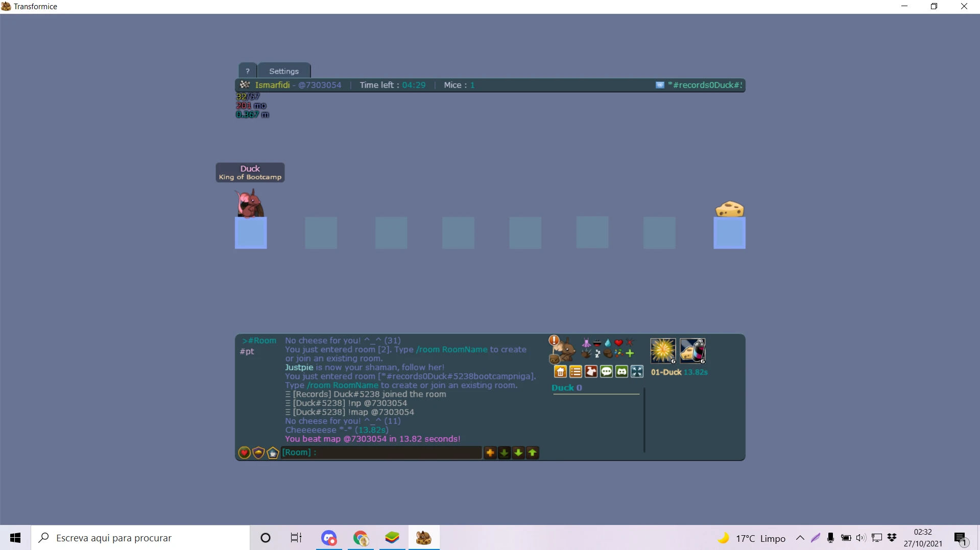Click the *#records0Duck# room name

coord(705,85)
